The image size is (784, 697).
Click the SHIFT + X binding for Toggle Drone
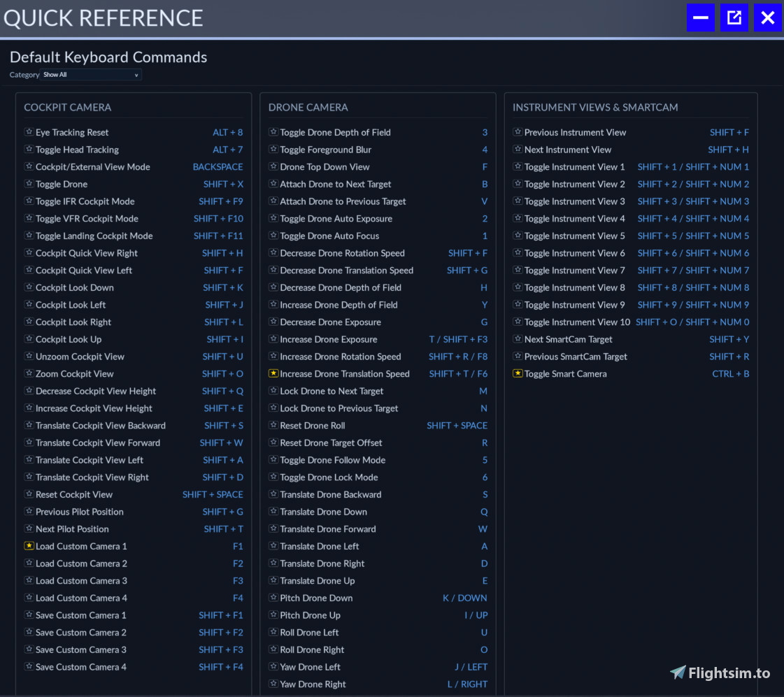pyautogui.click(x=224, y=185)
